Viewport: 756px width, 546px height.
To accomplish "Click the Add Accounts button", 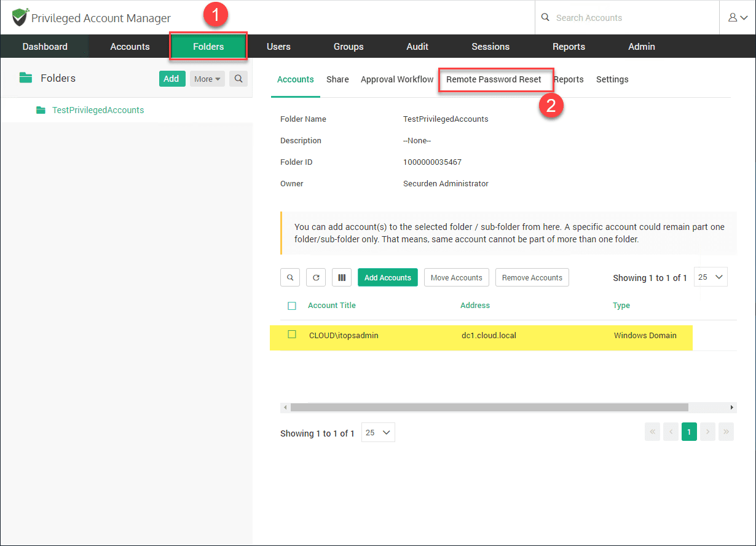I will (388, 277).
